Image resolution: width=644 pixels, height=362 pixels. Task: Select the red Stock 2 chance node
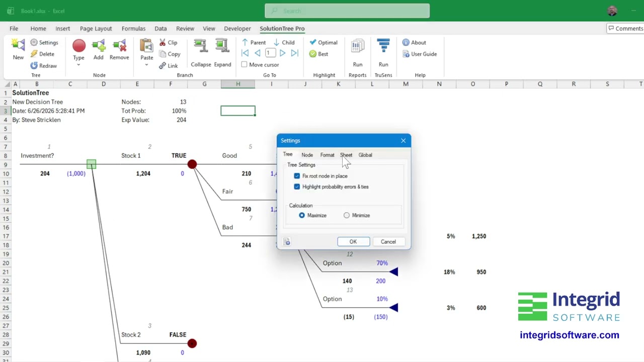192,343
